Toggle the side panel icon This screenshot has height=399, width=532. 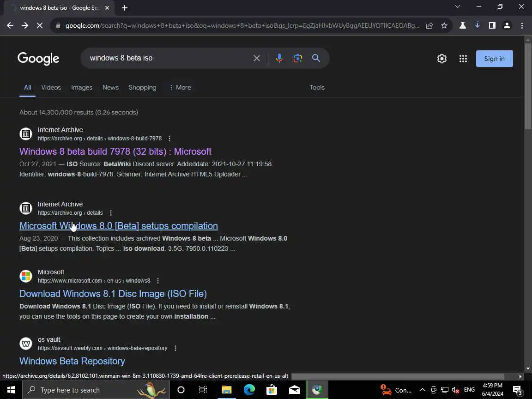point(492,25)
